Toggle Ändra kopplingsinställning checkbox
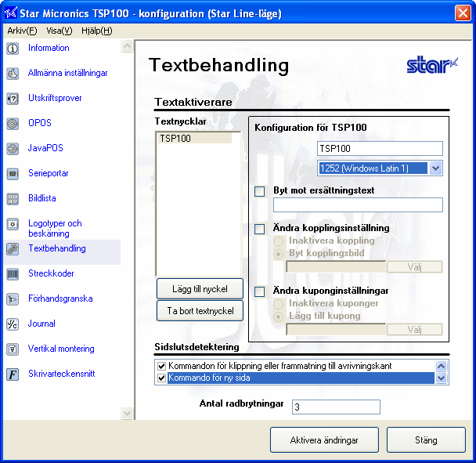 [260, 229]
